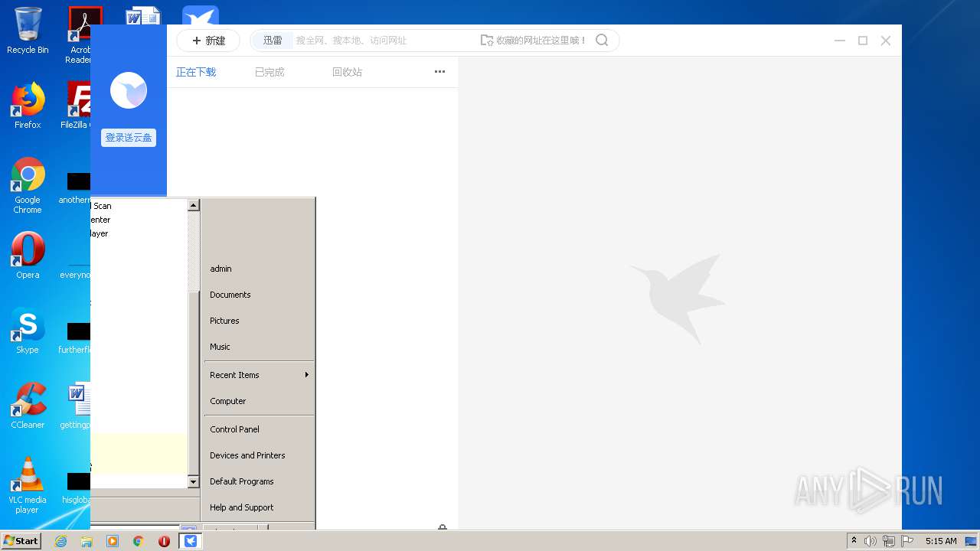980x551 pixels.
Task: Open Devices and Printers entry
Action: click(x=247, y=455)
